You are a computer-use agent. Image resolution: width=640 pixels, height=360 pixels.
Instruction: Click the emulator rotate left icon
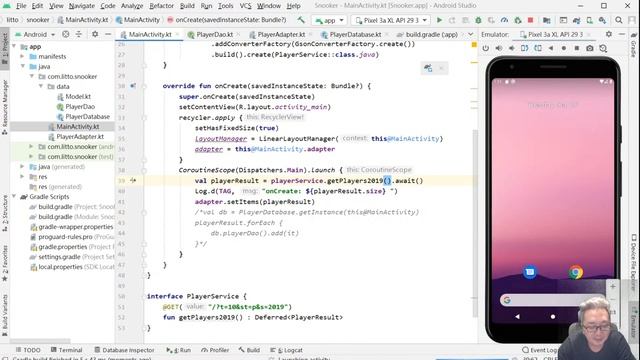pyautogui.click(x=524, y=48)
